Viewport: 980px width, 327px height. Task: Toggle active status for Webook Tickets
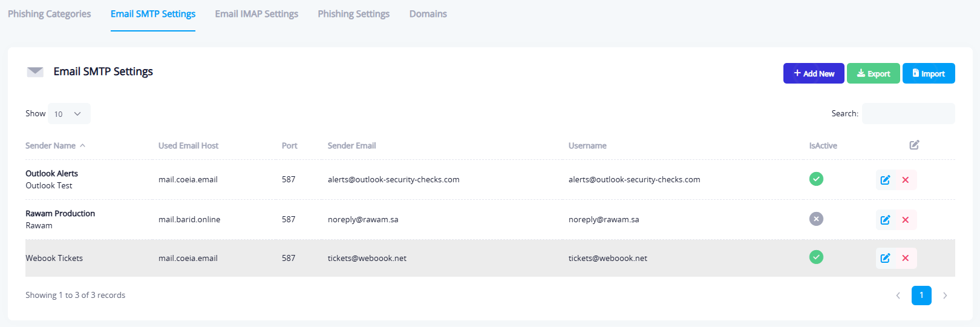(x=816, y=257)
